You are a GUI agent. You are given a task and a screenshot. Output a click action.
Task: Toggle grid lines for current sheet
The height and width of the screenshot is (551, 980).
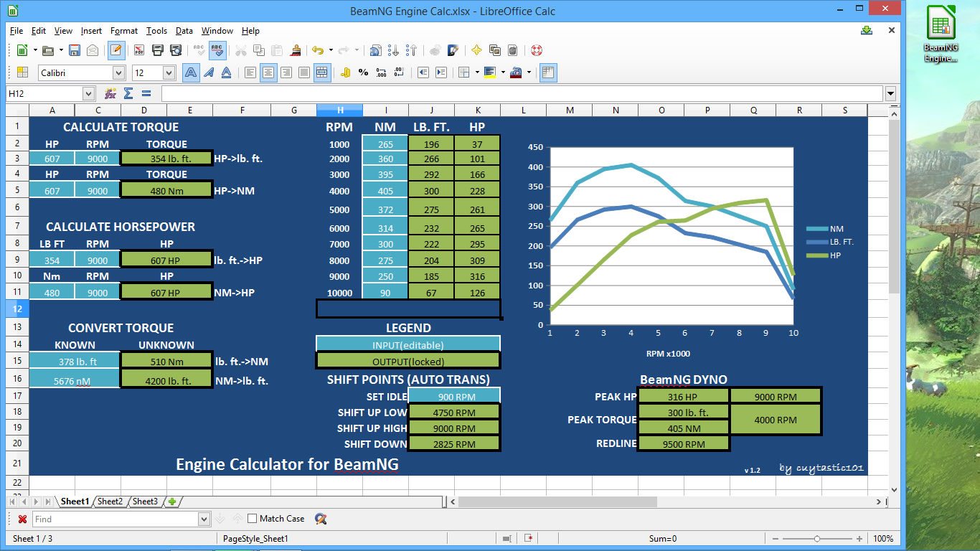coord(548,72)
